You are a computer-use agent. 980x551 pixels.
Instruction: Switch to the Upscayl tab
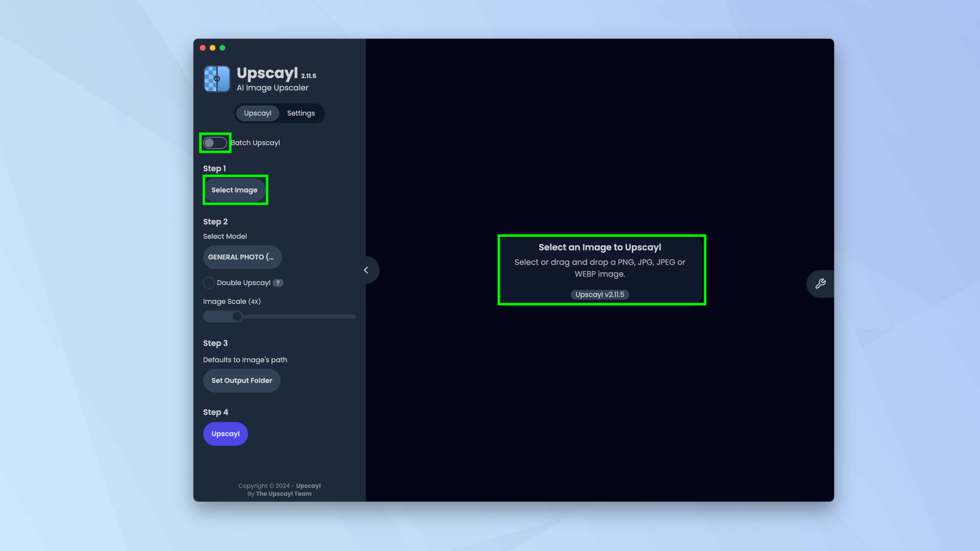pos(258,113)
